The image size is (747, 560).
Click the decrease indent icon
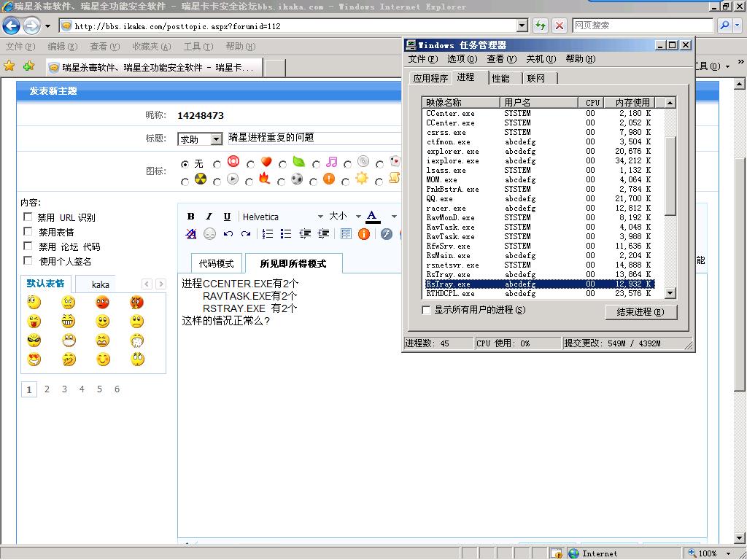305,234
